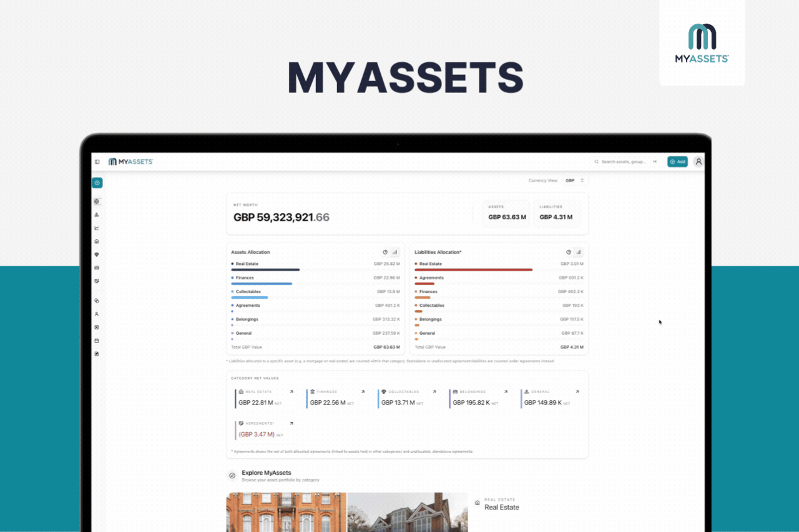Open the car belongings sidebar icon
The height and width of the screenshot is (532, 799).
coord(97,268)
